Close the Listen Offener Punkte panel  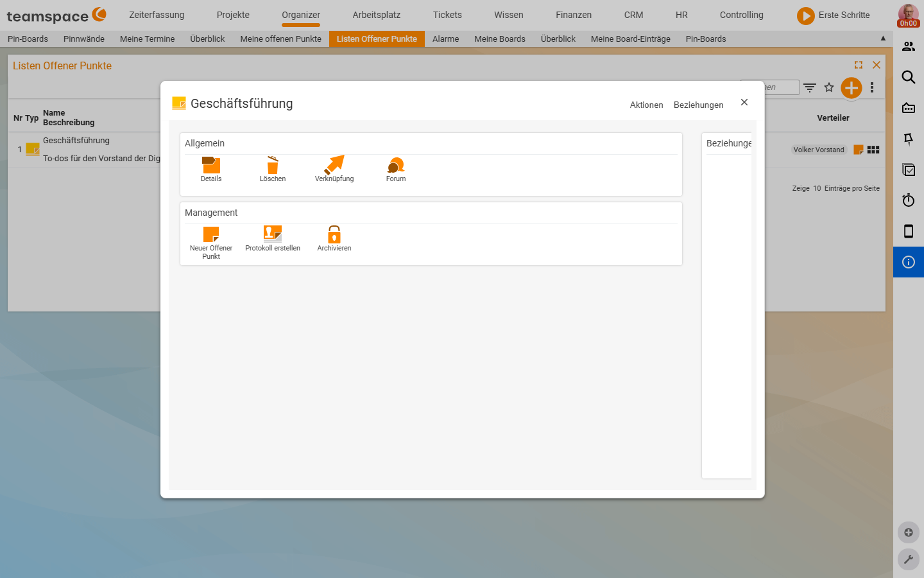[x=877, y=65]
